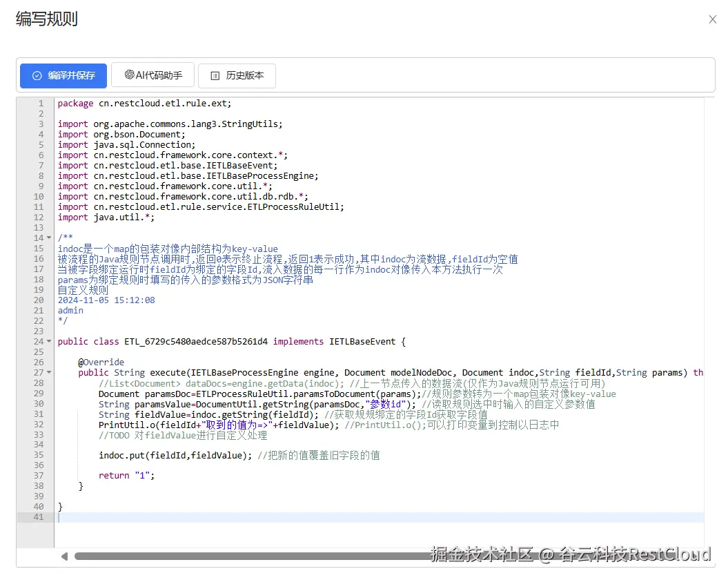Click the import java.sql.Connection line
This screenshot has height=580, width=728.
click(126, 144)
